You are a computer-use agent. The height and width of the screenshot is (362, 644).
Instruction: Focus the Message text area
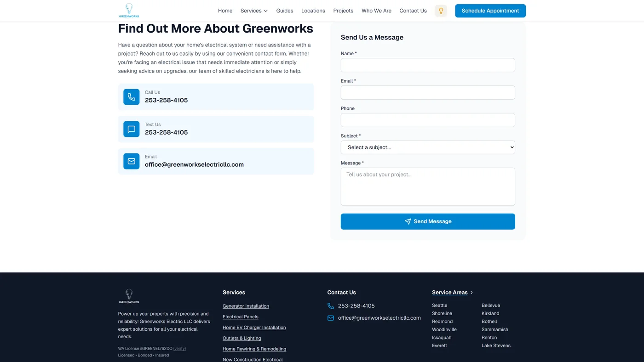tap(427, 187)
